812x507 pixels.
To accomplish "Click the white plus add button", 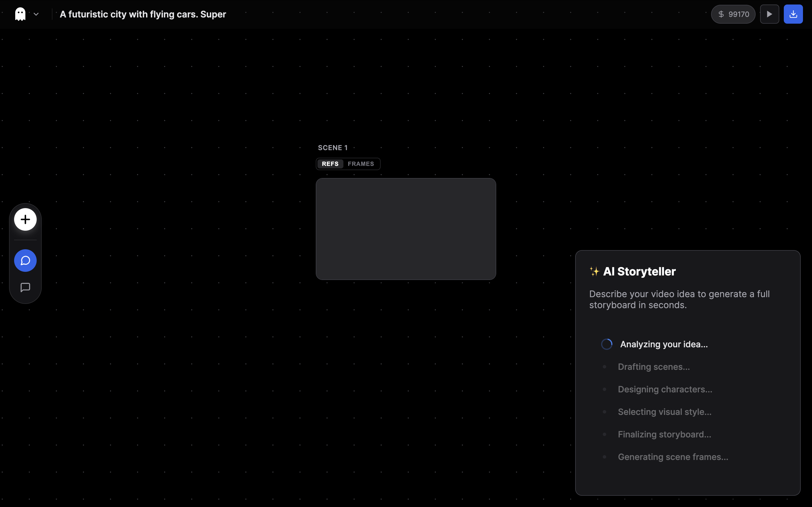I will 25,220.
